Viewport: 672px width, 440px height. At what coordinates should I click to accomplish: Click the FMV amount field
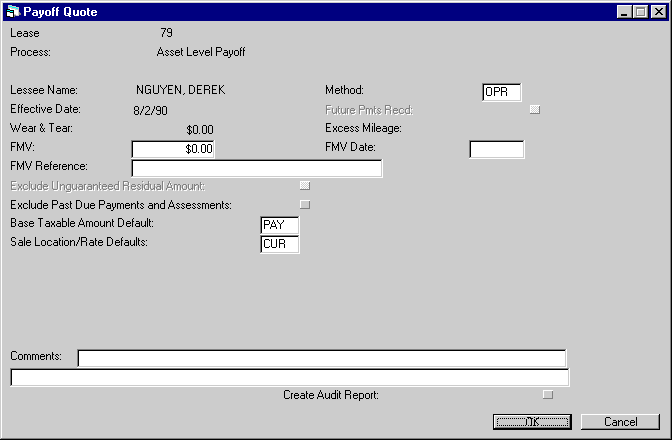[173, 149]
